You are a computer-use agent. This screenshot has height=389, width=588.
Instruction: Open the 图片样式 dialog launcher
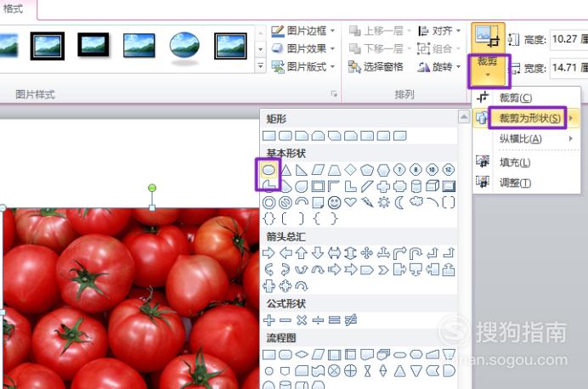pos(334,94)
